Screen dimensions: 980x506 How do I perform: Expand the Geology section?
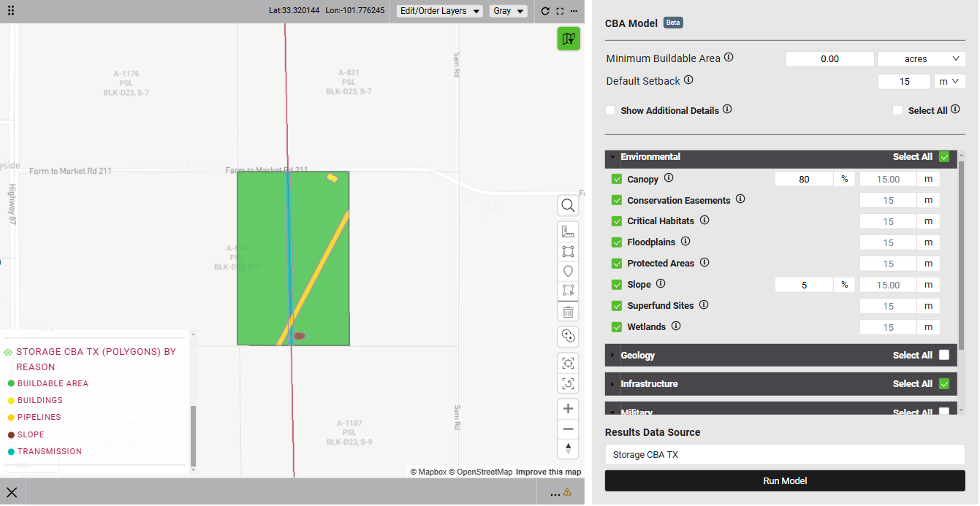click(x=637, y=356)
